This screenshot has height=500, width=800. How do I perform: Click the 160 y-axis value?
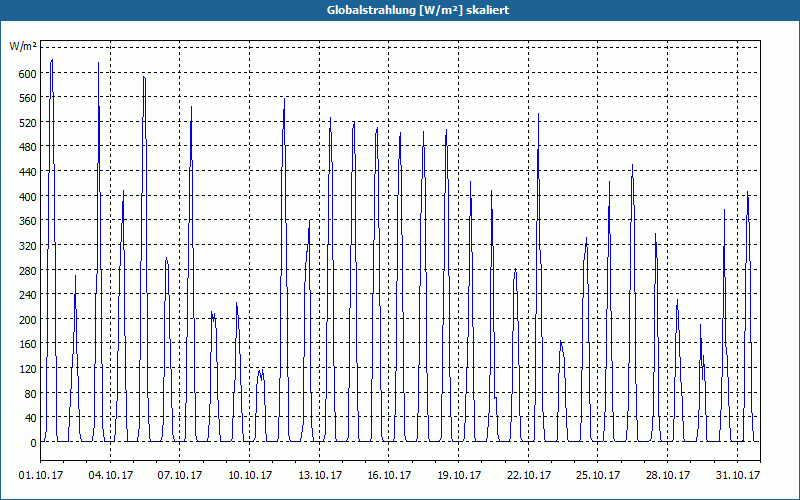click(27, 344)
